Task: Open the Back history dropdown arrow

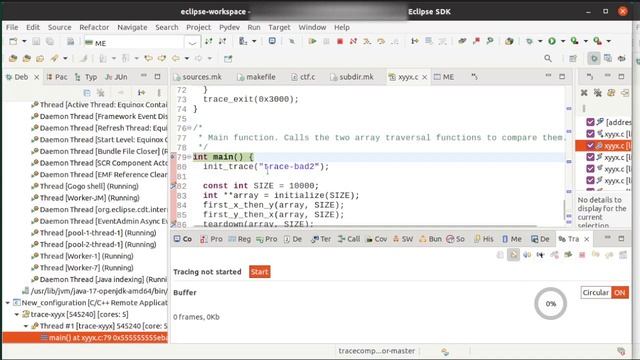Action: [x=187, y=59]
